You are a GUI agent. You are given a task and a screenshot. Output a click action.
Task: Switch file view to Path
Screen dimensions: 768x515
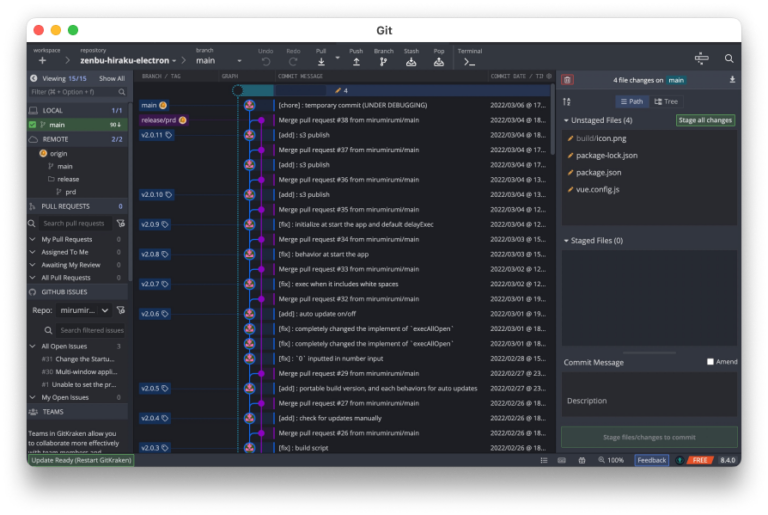pos(632,101)
